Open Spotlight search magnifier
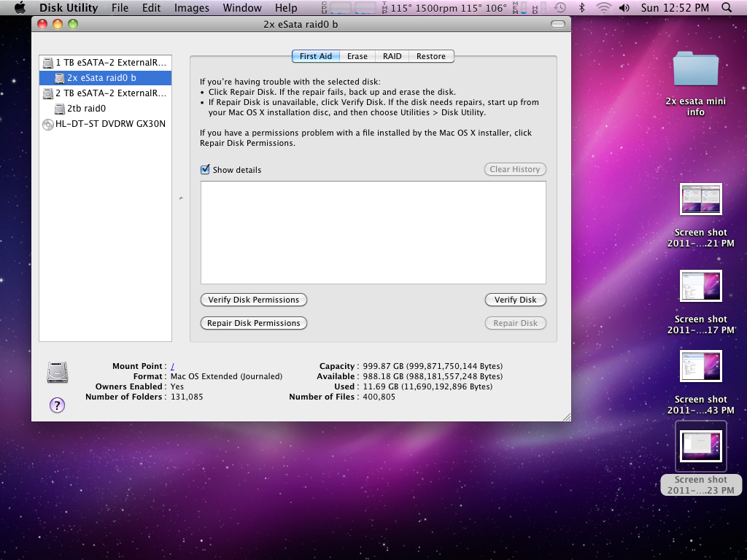Screen dimensions: 747x560 pyautogui.click(x=727, y=7)
